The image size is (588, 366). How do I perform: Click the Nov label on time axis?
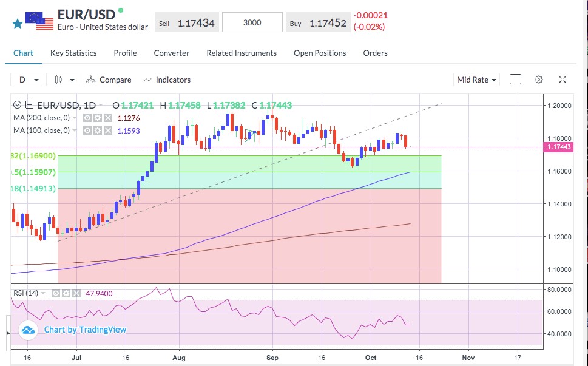pyautogui.click(x=468, y=358)
